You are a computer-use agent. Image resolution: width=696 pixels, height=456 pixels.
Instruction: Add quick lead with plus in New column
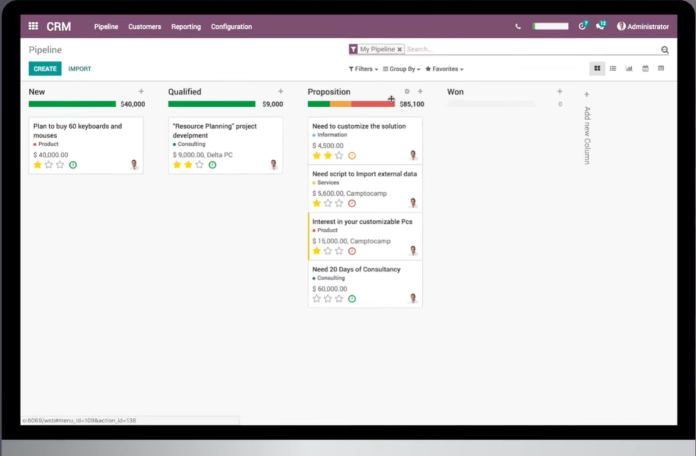coord(140,91)
